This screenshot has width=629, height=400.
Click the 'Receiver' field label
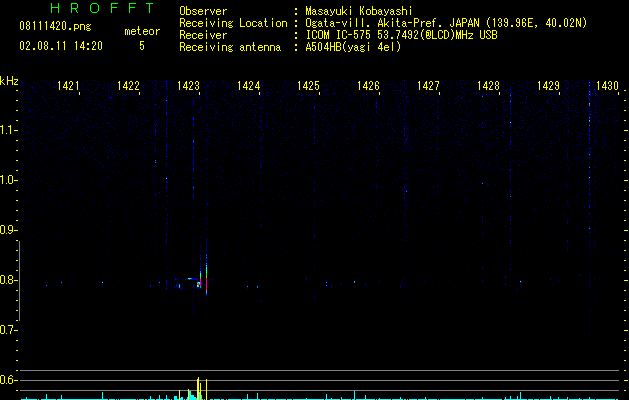coord(203,35)
